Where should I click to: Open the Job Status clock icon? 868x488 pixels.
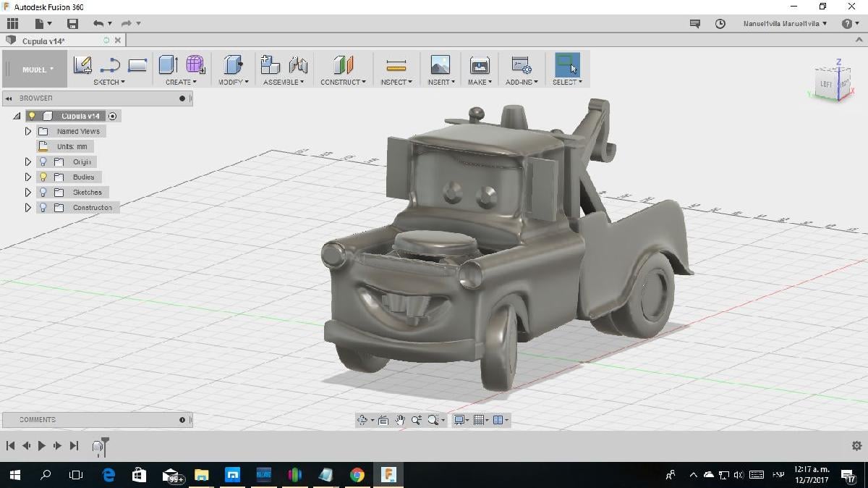pos(720,23)
